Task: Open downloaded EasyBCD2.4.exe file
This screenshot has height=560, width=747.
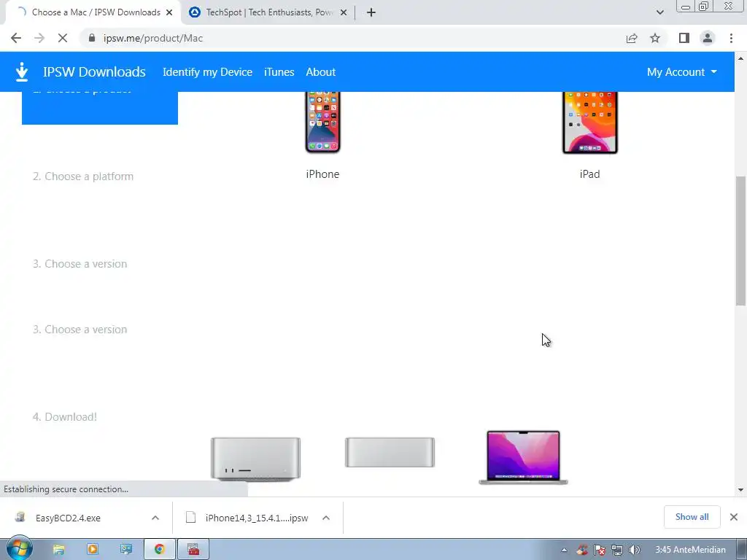Action: click(x=68, y=518)
